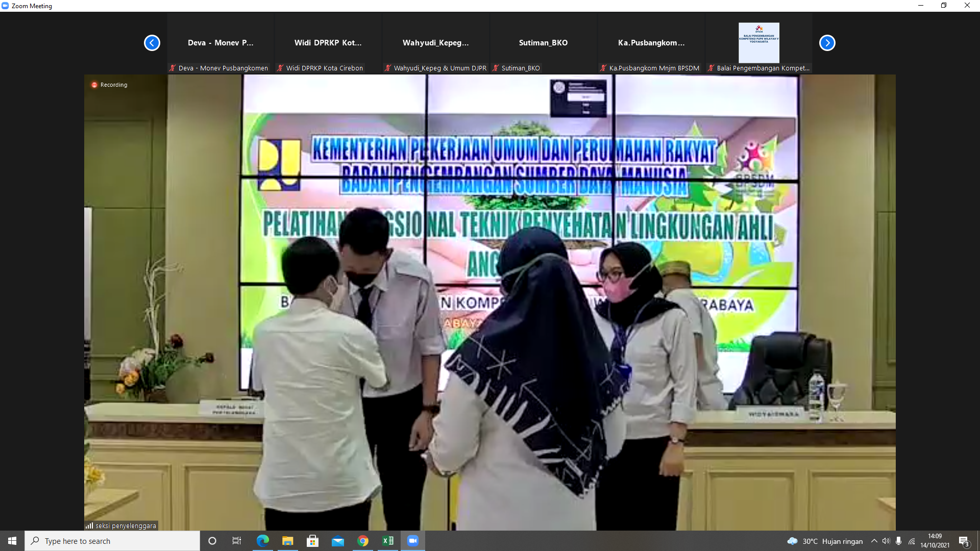The image size is (980, 551).
Task: Minimize the Zoom Meeting window
Action: [921, 6]
